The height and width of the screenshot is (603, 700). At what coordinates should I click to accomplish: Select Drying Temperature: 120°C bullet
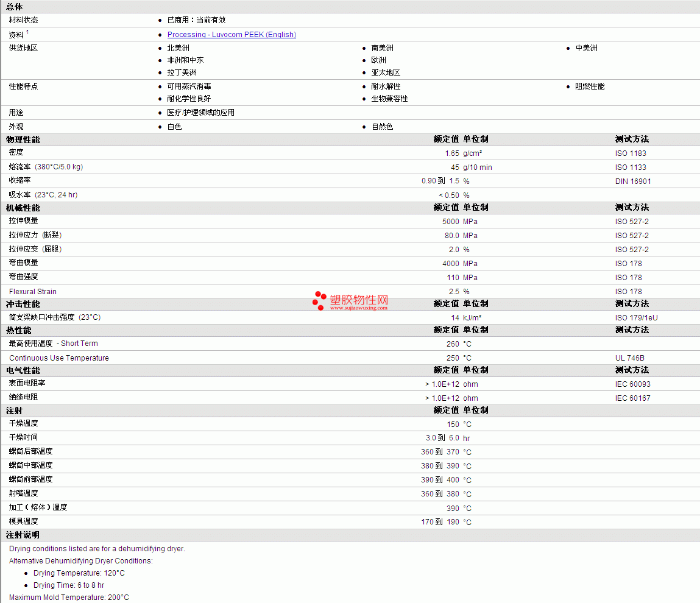tap(79, 573)
